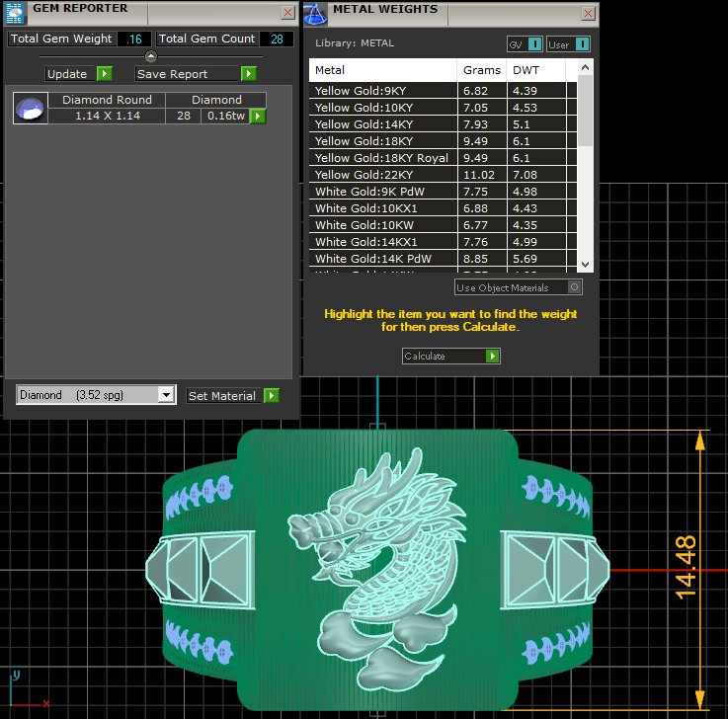Click the green arrow next to Update
728x719 pixels.
[105, 73]
